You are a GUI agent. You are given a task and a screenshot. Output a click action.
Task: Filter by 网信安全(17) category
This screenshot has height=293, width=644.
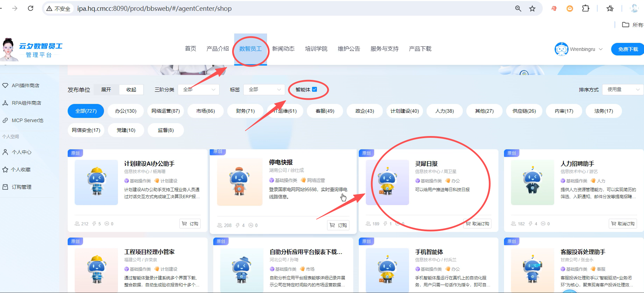86,130
